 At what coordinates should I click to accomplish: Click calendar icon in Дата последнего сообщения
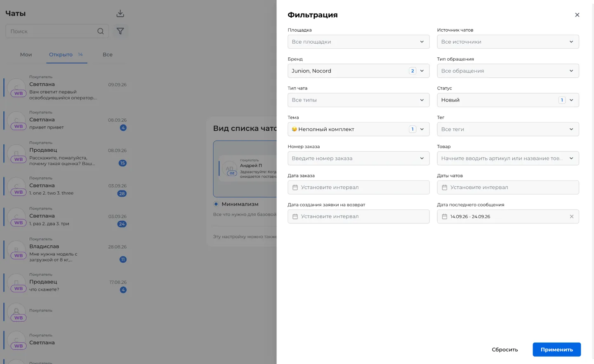pyautogui.click(x=444, y=216)
